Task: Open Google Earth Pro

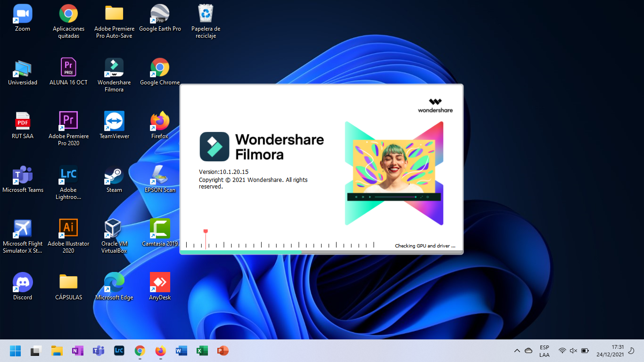Action: point(159,13)
